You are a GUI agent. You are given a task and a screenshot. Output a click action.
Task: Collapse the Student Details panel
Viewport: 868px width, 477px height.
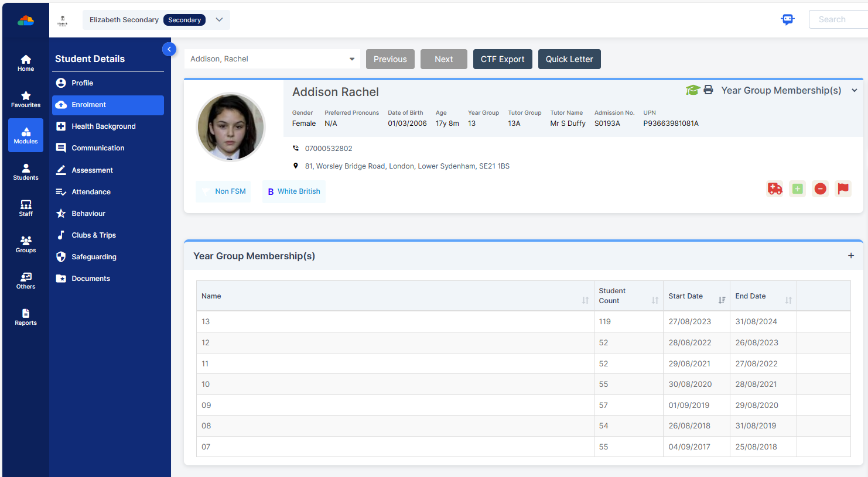169,49
